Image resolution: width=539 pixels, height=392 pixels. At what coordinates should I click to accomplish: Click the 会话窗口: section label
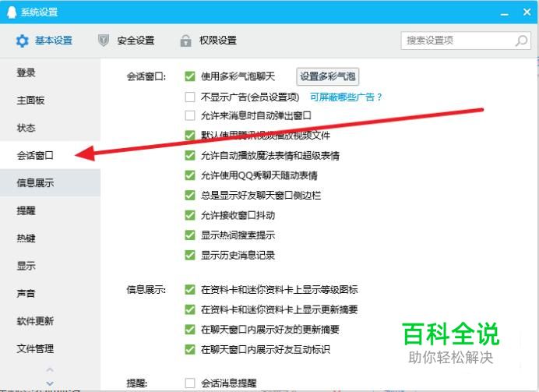pyautogui.click(x=146, y=76)
